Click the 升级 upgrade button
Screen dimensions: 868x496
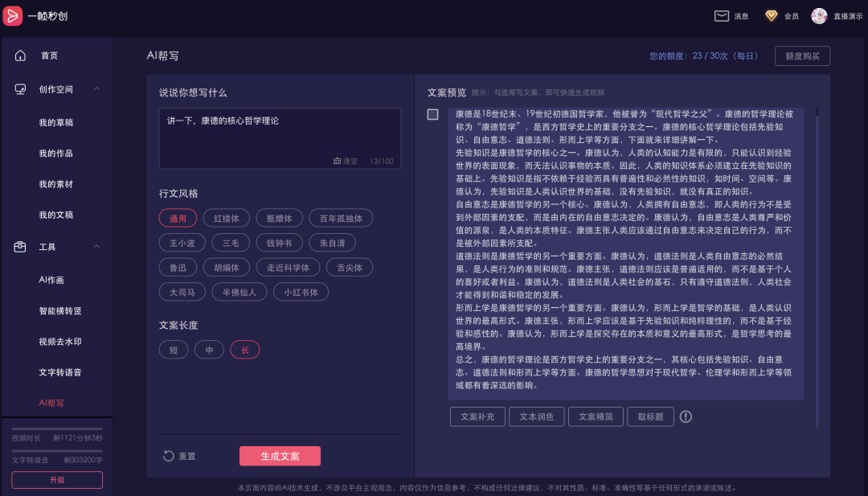point(57,480)
